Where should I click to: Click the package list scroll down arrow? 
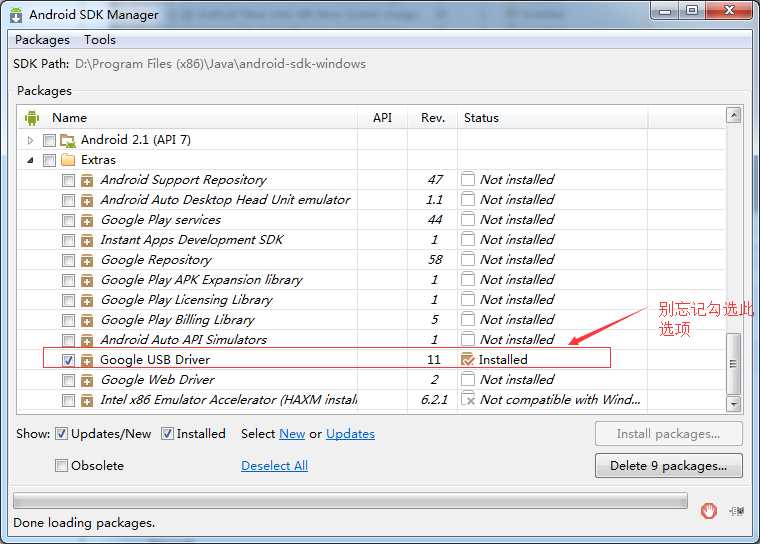pos(733,403)
